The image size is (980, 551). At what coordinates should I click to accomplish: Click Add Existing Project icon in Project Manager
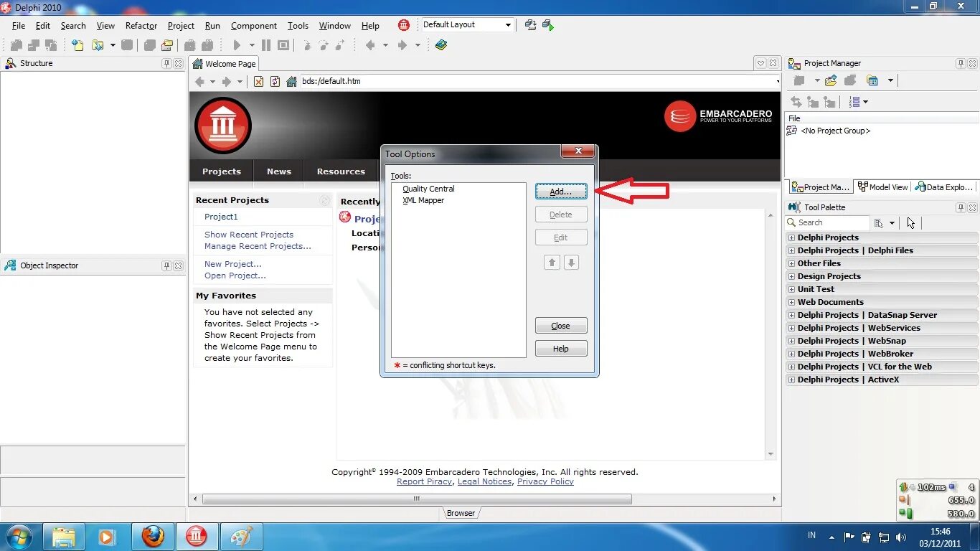pos(832,80)
